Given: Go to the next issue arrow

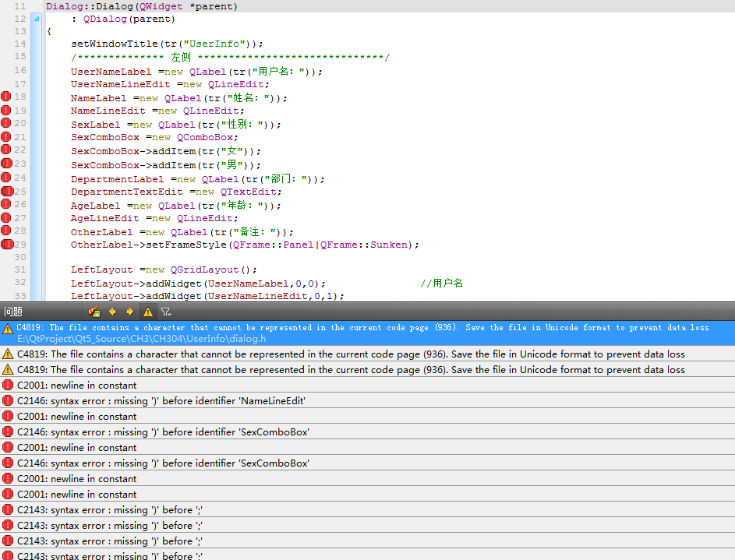Looking at the screenshot, I should click(x=130, y=312).
